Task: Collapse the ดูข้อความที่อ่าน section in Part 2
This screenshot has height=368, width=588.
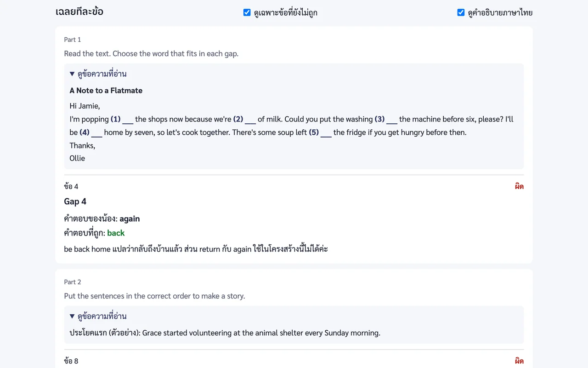Action: click(98, 316)
